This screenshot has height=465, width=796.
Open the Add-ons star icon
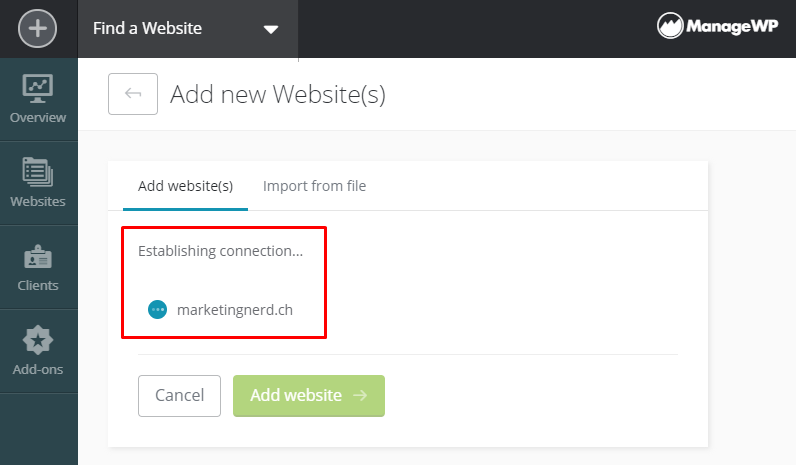(x=38, y=340)
